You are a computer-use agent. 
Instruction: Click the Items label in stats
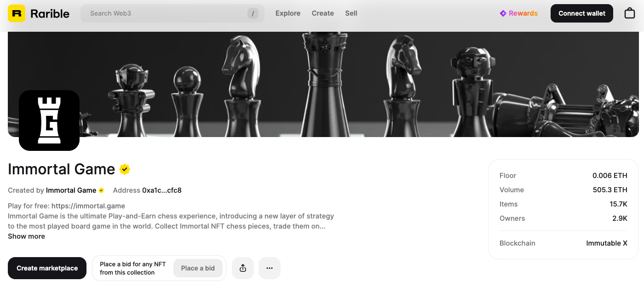(509, 204)
